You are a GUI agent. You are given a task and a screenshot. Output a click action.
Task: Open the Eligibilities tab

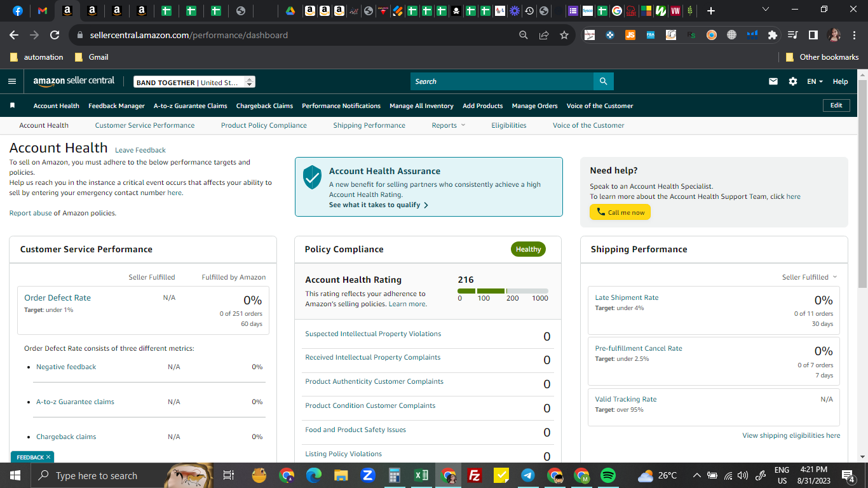point(509,125)
